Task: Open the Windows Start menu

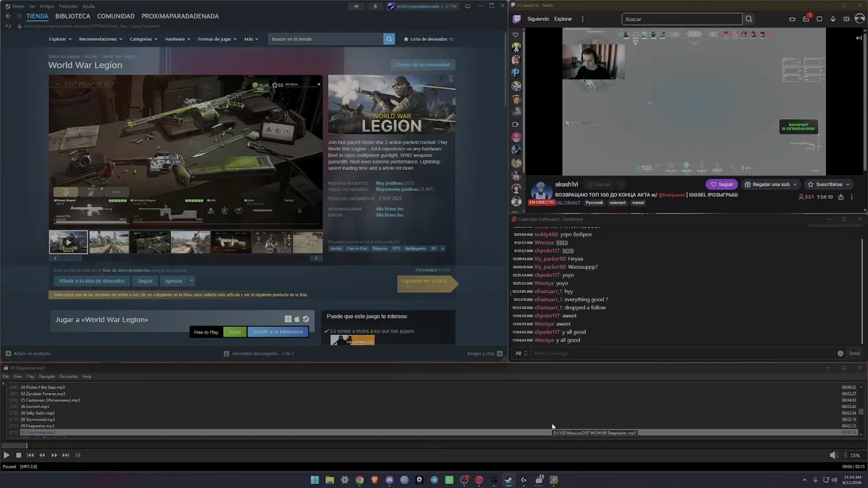Action: (x=315, y=480)
